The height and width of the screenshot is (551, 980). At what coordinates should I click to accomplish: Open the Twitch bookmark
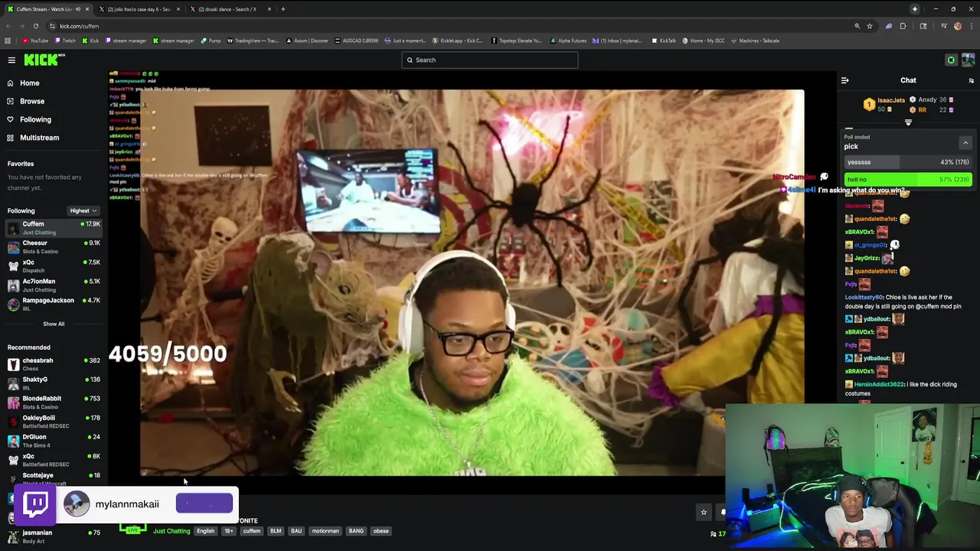(x=65, y=41)
